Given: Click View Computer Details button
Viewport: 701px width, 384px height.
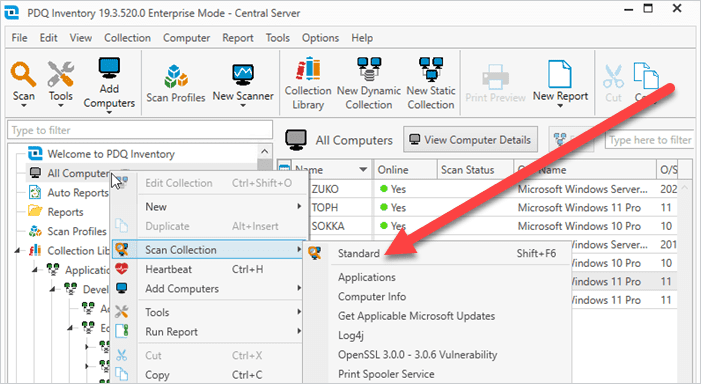Looking at the screenshot, I should pyautogui.click(x=470, y=140).
